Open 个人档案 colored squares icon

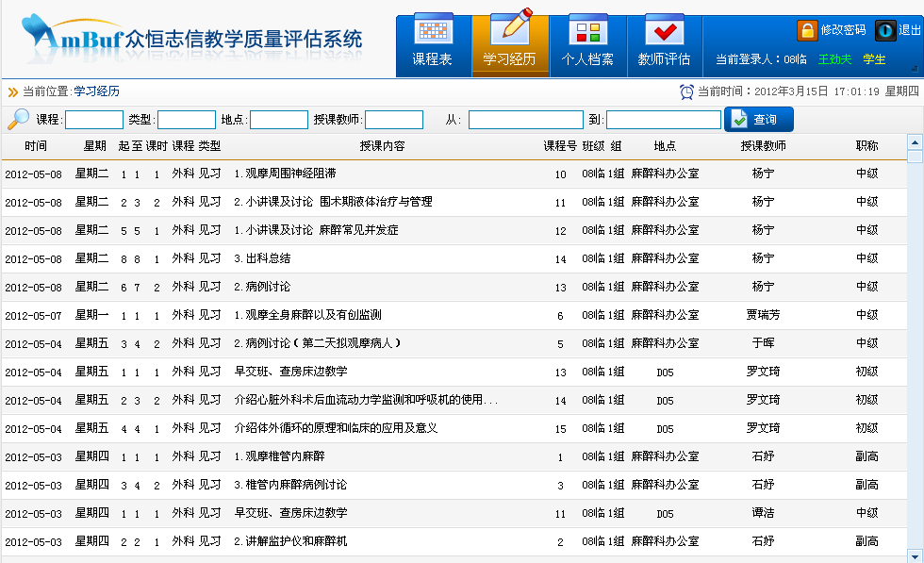587,29
